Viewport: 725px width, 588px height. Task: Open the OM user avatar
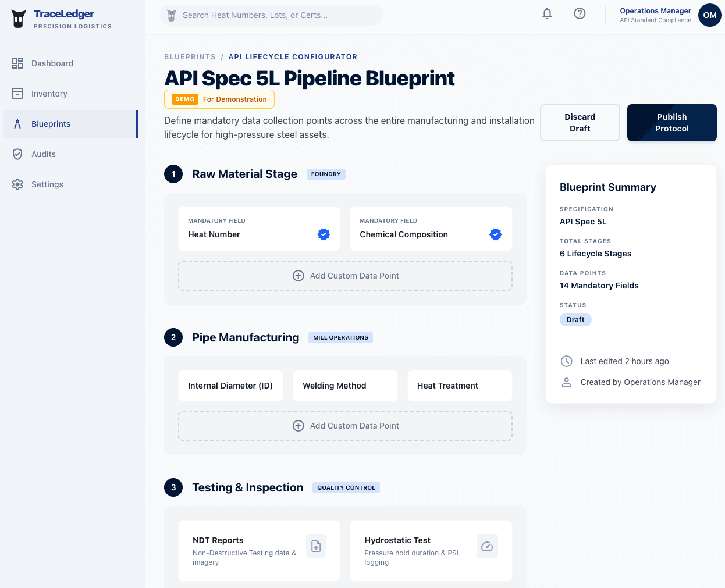709,15
